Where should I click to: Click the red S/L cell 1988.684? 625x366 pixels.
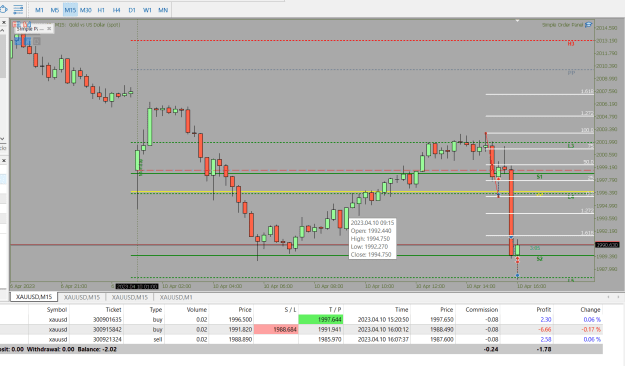coord(276,329)
